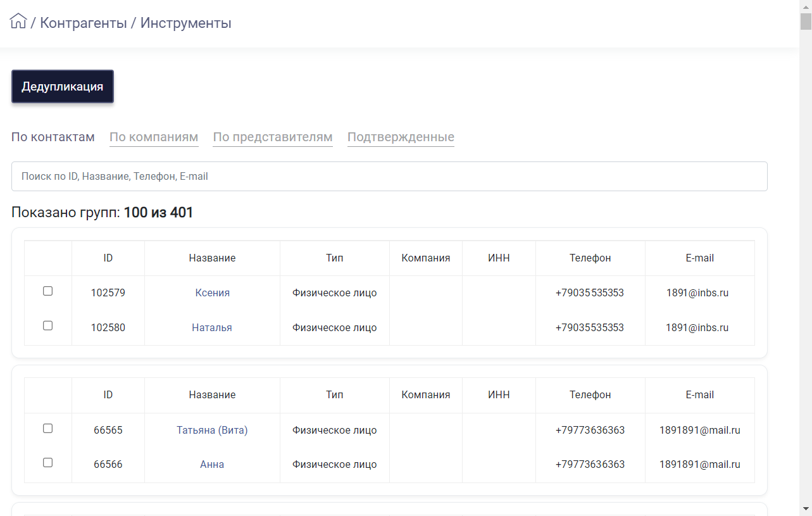Switch to the Подтвержденные tab
Viewport: 812px width, 516px height.
point(401,137)
